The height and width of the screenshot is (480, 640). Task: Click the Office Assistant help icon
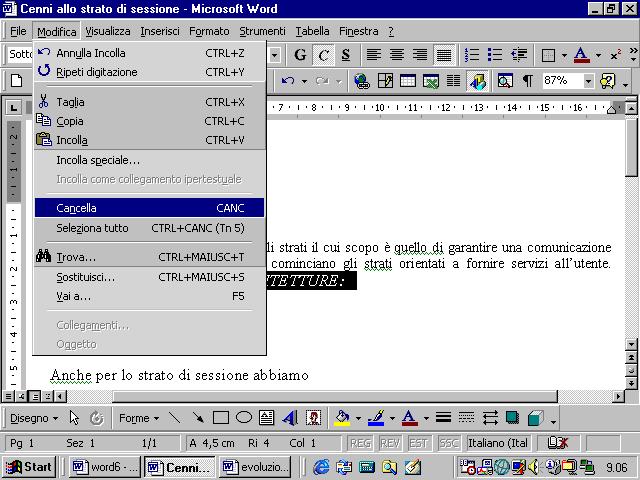tap(607, 81)
